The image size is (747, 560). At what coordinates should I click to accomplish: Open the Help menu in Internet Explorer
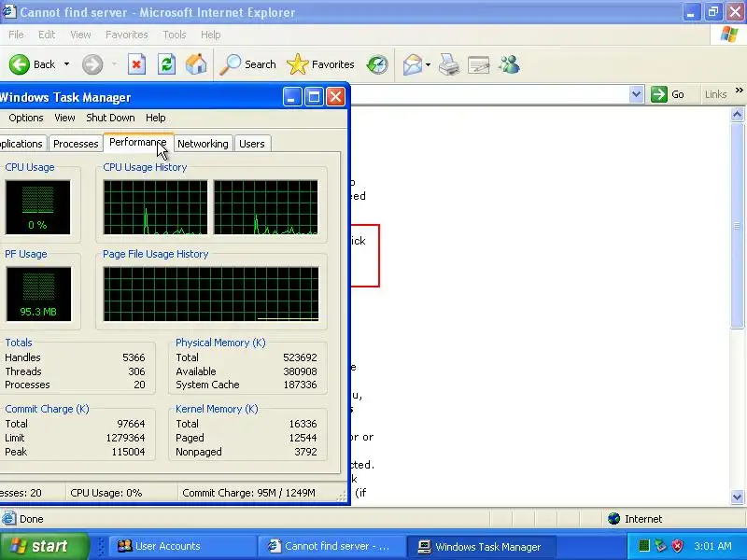click(x=211, y=35)
